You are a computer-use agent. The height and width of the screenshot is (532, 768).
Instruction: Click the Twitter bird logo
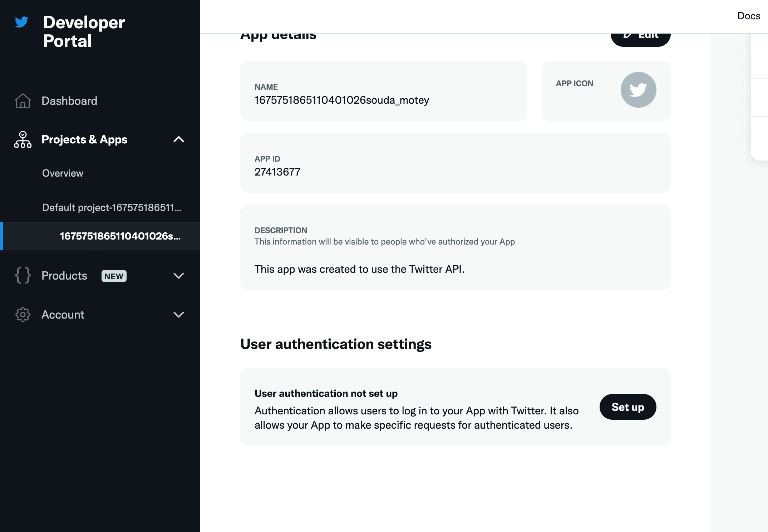[21, 22]
